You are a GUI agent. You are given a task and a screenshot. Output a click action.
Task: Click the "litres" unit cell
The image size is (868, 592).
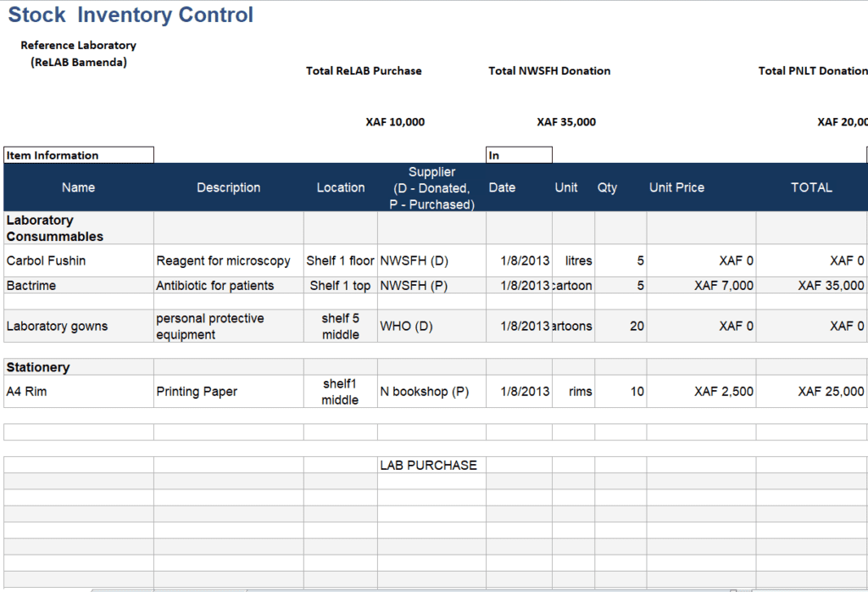click(x=574, y=261)
